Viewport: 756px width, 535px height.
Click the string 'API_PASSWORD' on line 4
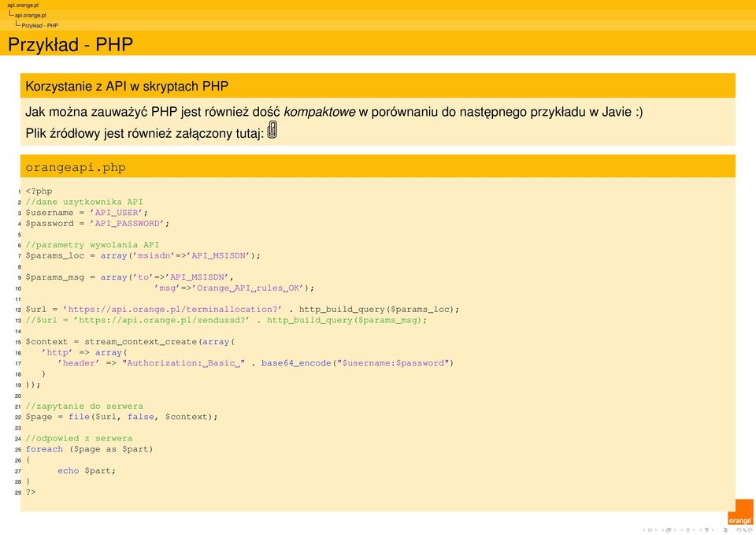[128, 223]
